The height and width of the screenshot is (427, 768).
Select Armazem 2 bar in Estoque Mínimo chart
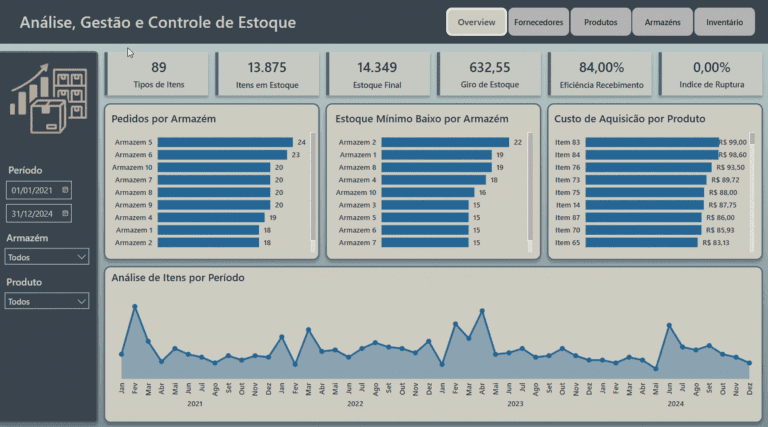tap(433, 142)
